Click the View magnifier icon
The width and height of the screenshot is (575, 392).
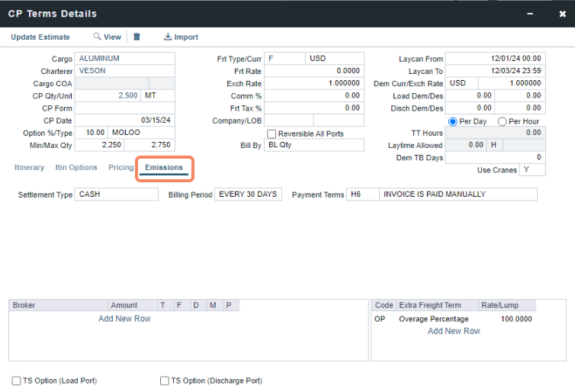point(98,37)
